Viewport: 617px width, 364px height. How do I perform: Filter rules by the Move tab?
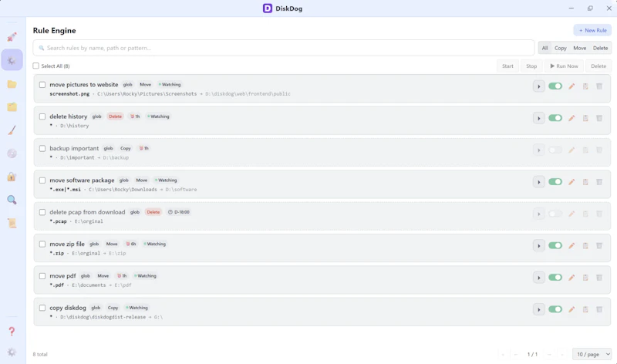pos(579,48)
